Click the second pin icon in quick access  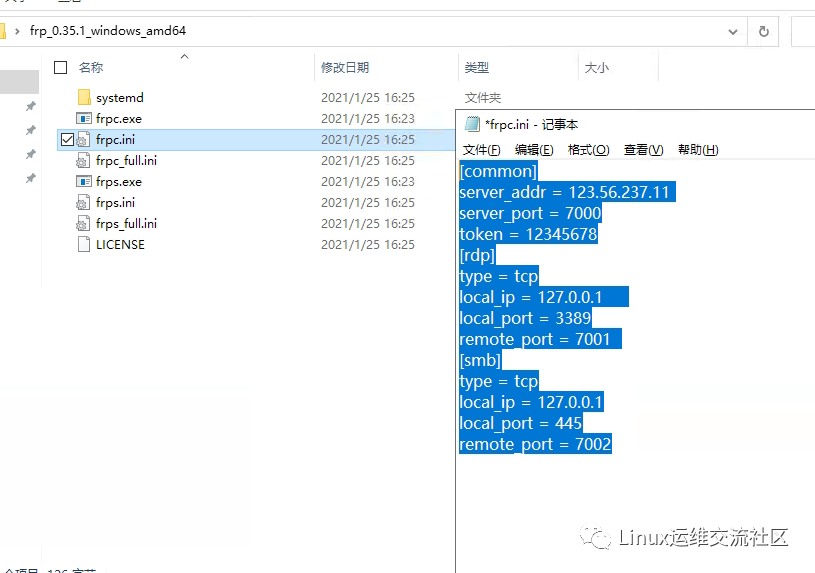click(x=31, y=129)
